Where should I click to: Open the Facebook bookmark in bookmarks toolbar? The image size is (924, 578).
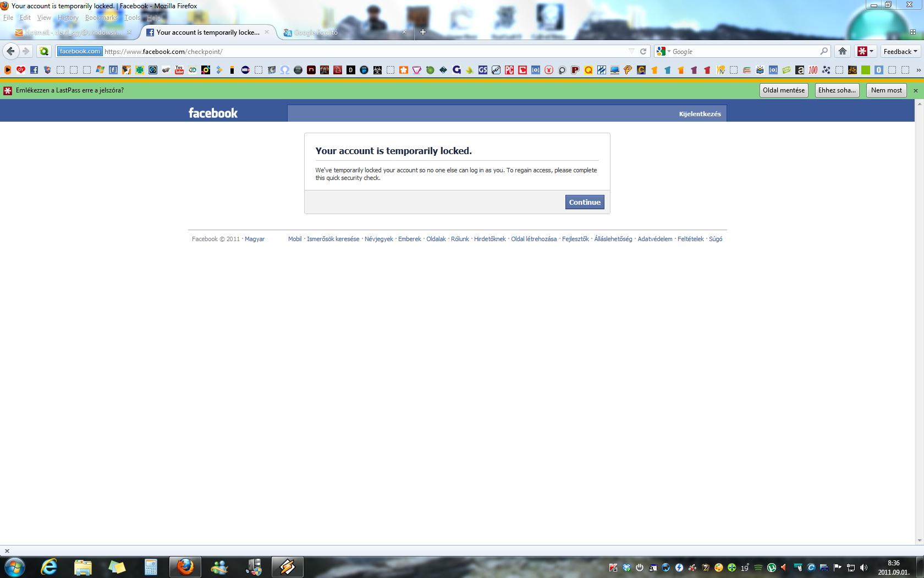pos(34,70)
